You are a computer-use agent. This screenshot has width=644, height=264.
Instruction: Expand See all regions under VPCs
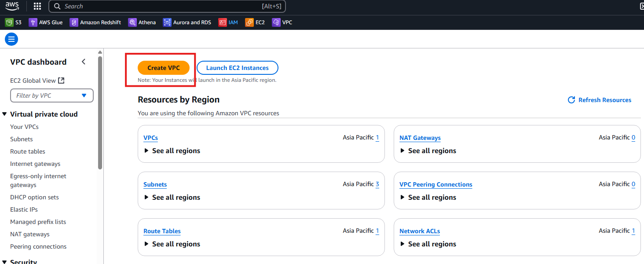(172, 150)
